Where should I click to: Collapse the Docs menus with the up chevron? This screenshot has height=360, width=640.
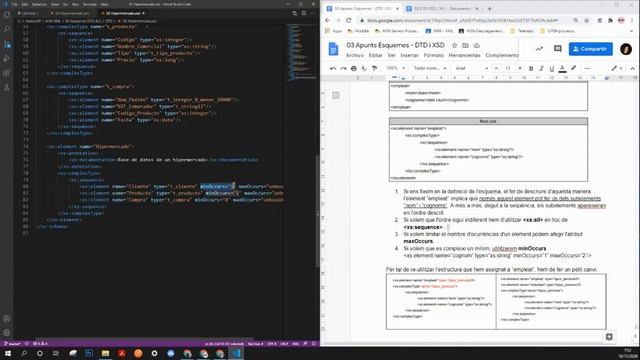[633, 68]
